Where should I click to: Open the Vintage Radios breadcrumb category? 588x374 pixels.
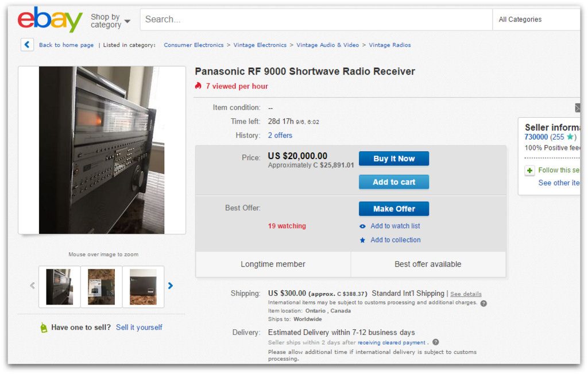pyautogui.click(x=390, y=45)
